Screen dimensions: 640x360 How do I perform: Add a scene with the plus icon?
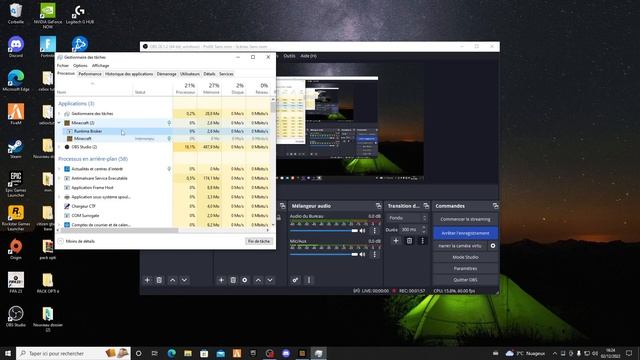(147, 280)
